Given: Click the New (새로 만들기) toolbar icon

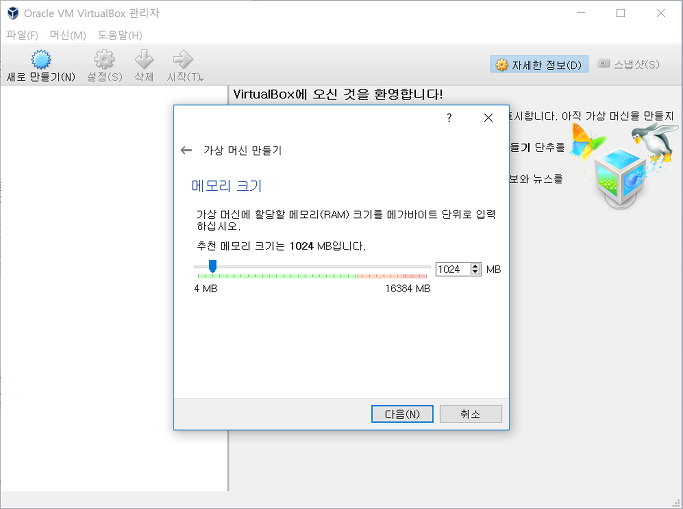Looking at the screenshot, I should click(41, 60).
